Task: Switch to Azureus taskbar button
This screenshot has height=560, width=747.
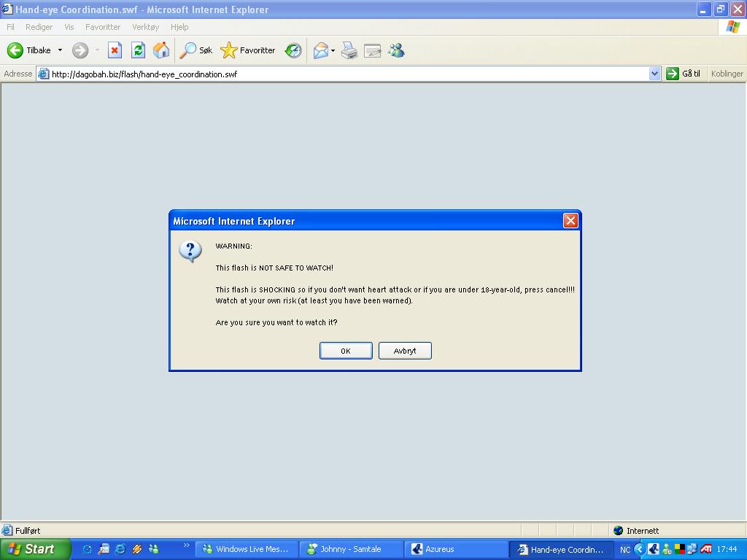Action: [x=455, y=549]
